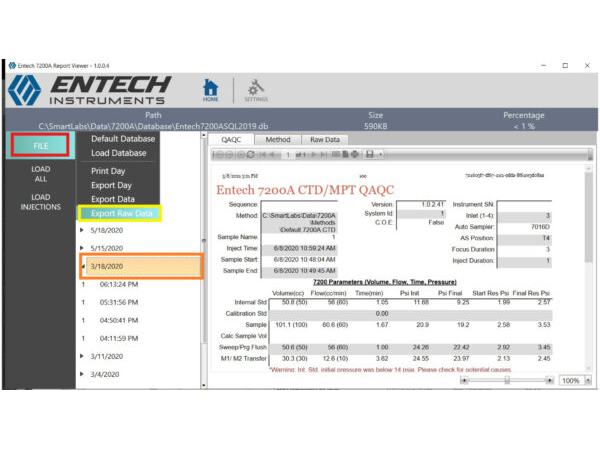Select the 04:11:59 PM injection
The width and height of the screenshot is (600, 450).
point(119,338)
